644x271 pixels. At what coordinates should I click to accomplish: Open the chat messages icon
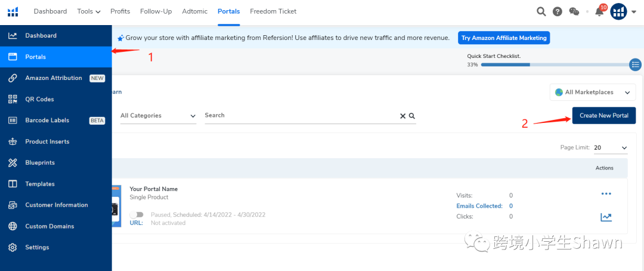(574, 11)
